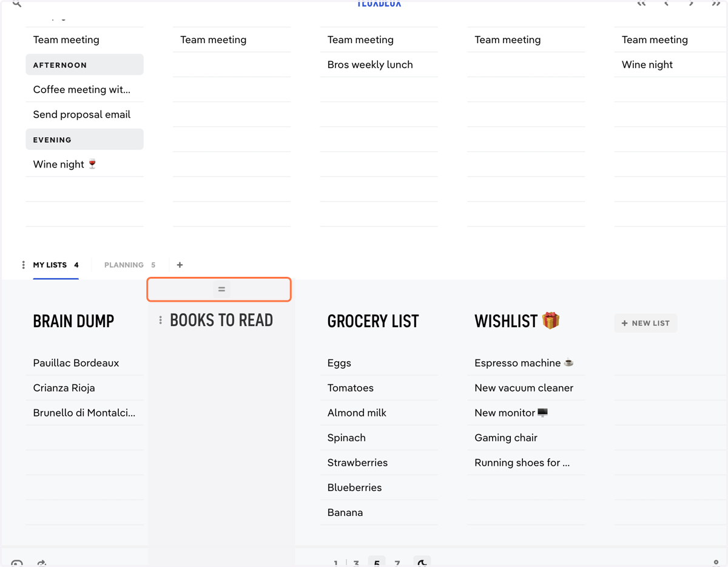Switch to the 7-column day view
The height and width of the screenshot is (567, 728).
397,563
